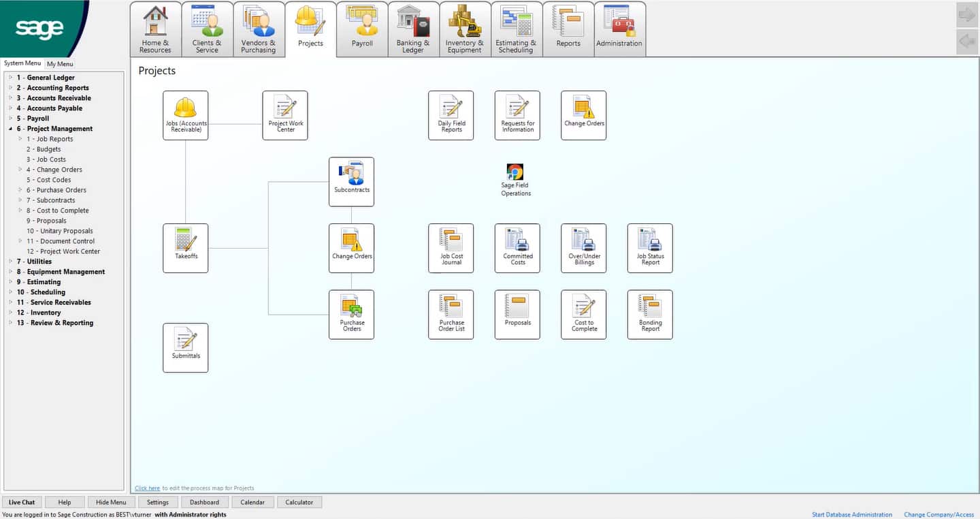Open Settings from bottom bar

click(158, 502)
